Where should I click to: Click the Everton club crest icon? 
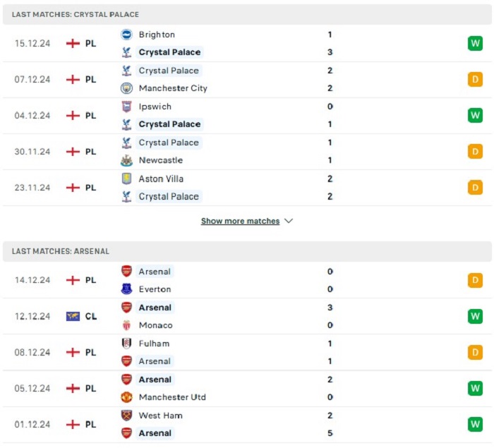click(x=126, y=289)
